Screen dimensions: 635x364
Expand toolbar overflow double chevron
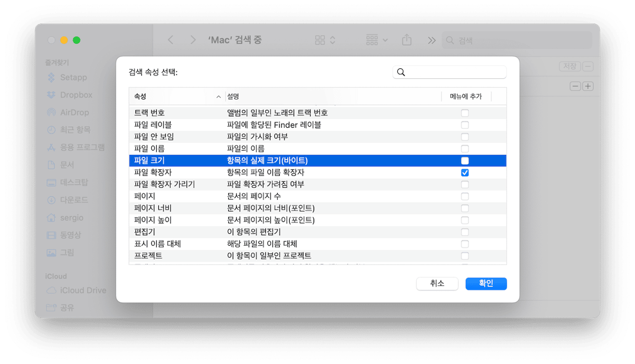pos(431,40)
